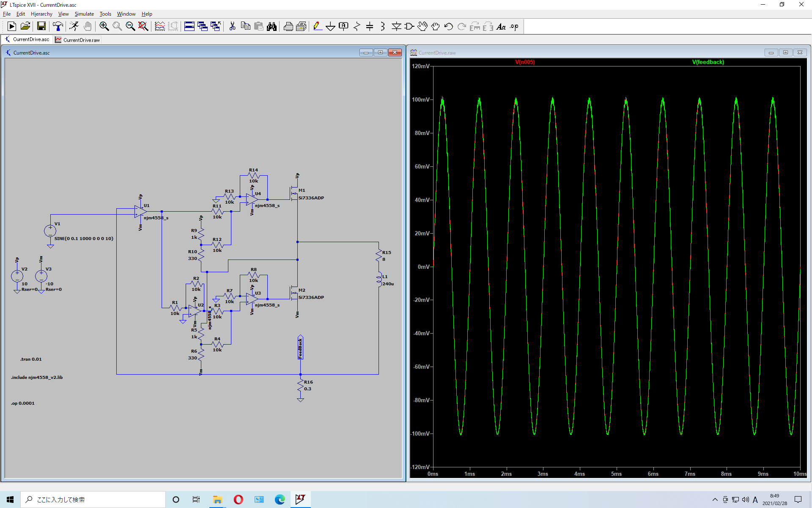
Task: Switch to the CurrentDrive.asc tab
Action: pos(27,39)
